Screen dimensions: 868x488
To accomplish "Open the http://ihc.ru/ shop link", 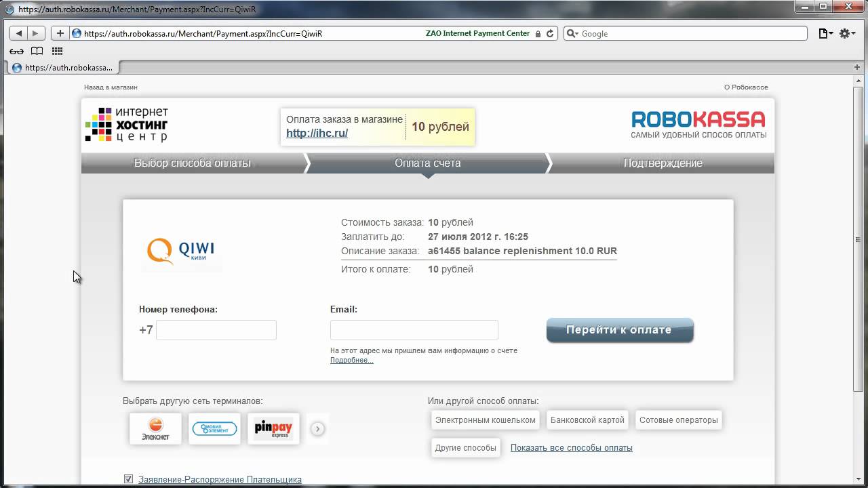I will tap(317, 134).
